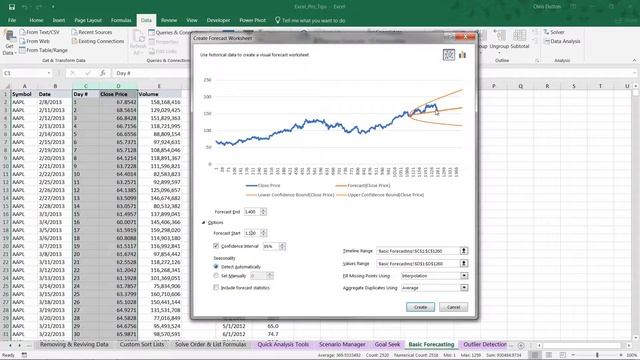Select column chart type in forecast dialog
Screen dimensions: 640x360
pos(462,55)
